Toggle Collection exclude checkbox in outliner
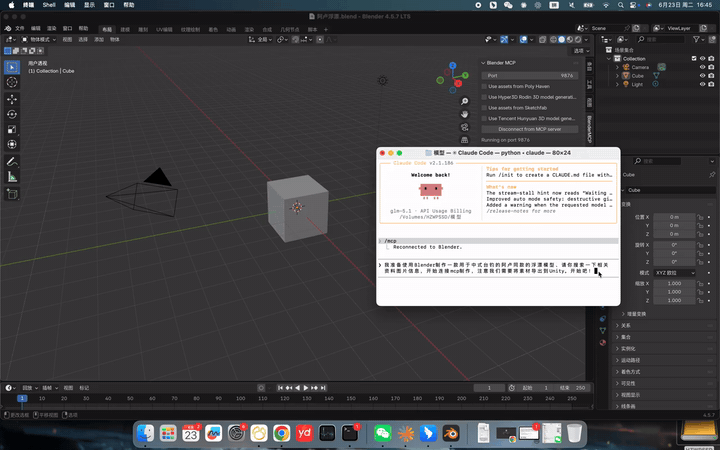 [694, 59]
